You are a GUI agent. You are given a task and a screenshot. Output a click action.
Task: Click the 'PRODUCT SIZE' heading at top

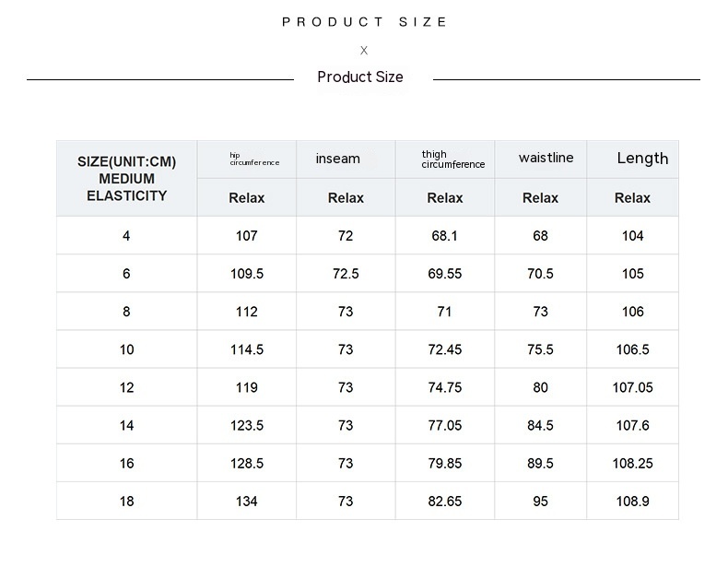[x=364, y=22]
